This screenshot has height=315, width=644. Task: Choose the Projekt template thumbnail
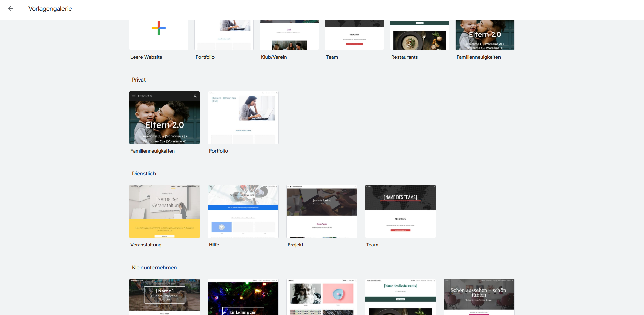(x=322, y=211)
